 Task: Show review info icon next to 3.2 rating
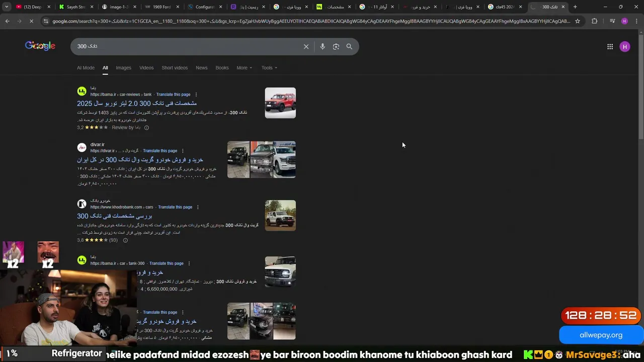146,128
